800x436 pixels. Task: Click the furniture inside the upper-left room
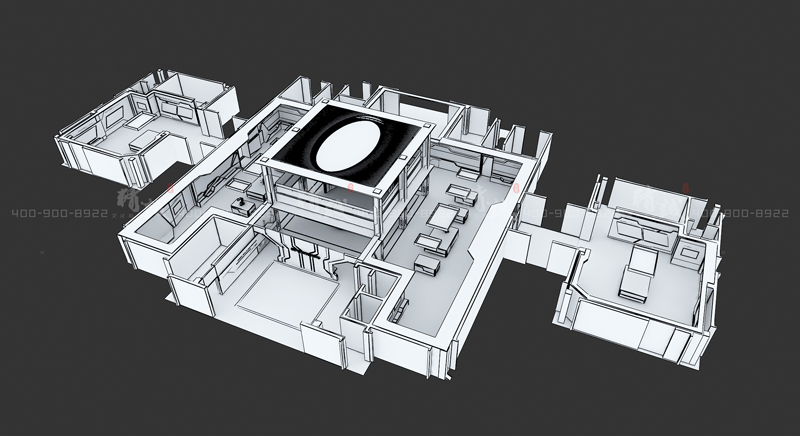click(140, 140)
